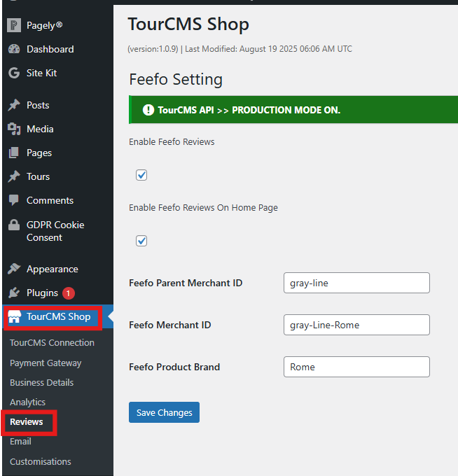
Task: Open the Plugins menu
Action: [x=42, y=293]
